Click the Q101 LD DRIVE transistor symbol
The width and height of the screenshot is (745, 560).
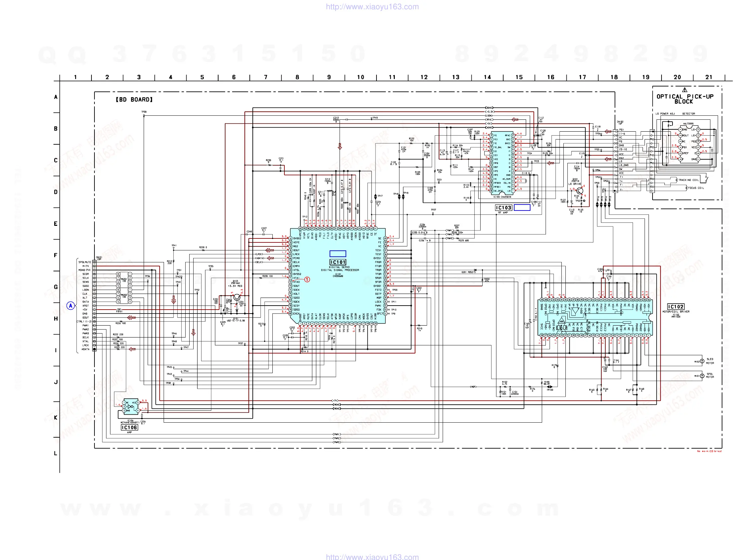coord(580,191)
